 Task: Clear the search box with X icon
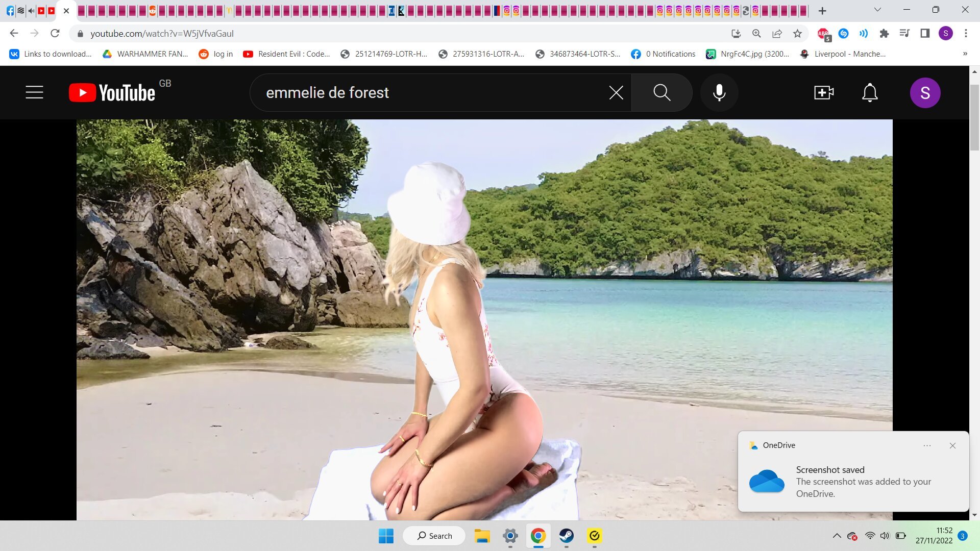point(616,92)
